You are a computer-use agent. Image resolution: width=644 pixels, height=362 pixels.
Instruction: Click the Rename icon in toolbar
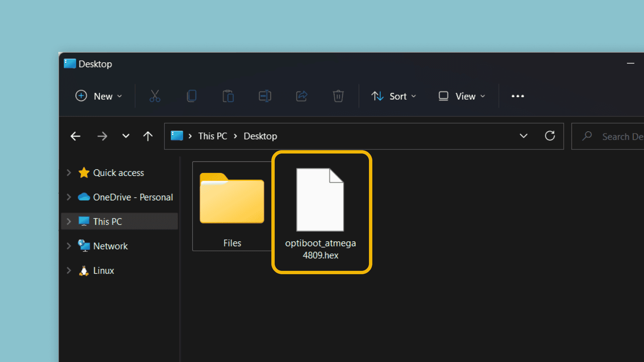(265, 96)
